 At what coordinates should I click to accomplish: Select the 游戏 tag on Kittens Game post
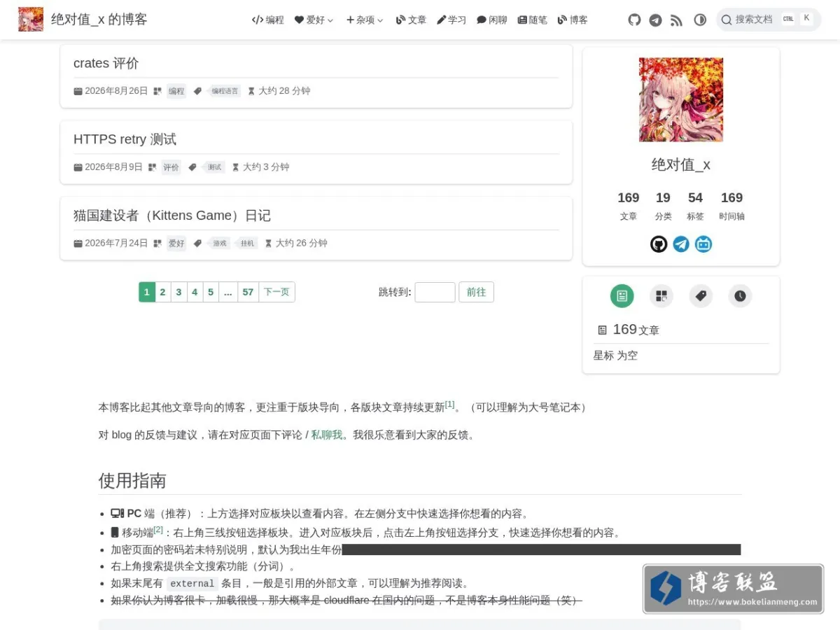point(220,244)
